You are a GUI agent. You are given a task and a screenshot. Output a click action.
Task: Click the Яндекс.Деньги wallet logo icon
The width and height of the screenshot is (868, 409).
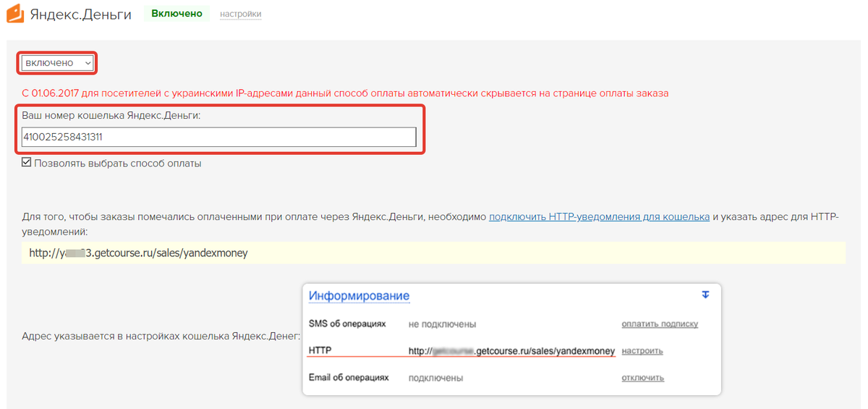pyautogui.click(x=14, y=14)
